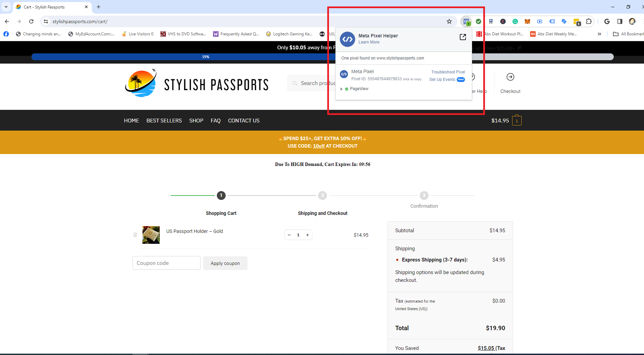Open the Chrome profile avatar
Viewport: 644px width, 355px height.
pyautogui.click(x=632, y=21)
